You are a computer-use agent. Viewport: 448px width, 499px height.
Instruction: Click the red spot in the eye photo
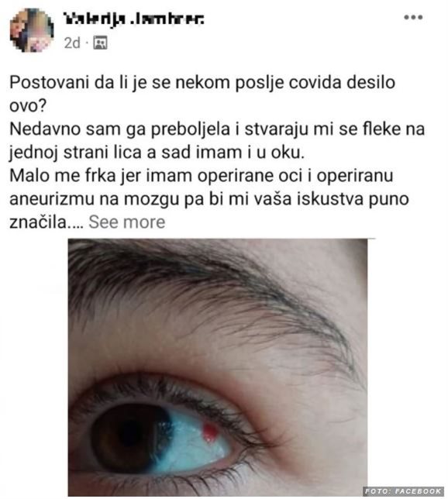coord(210,433)
